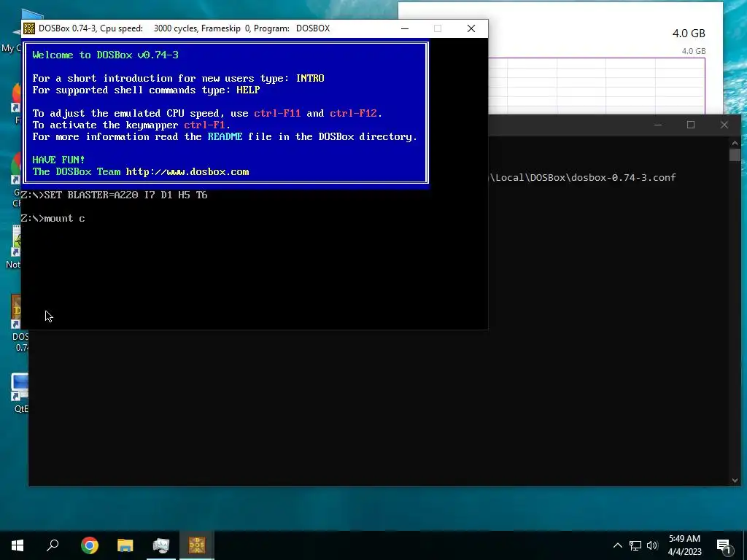Click ctrl-F1 keymapper text in banner

click(x=204, y=125)
